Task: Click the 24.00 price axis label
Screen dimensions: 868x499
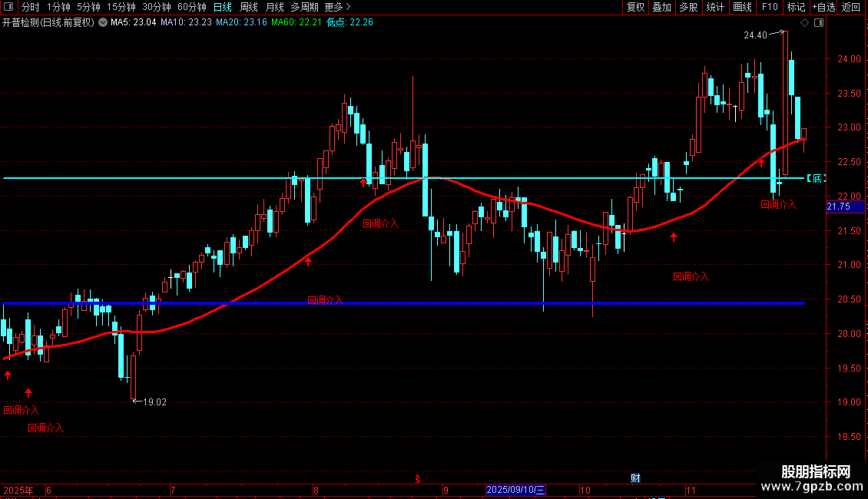Action: click(849, 59)
